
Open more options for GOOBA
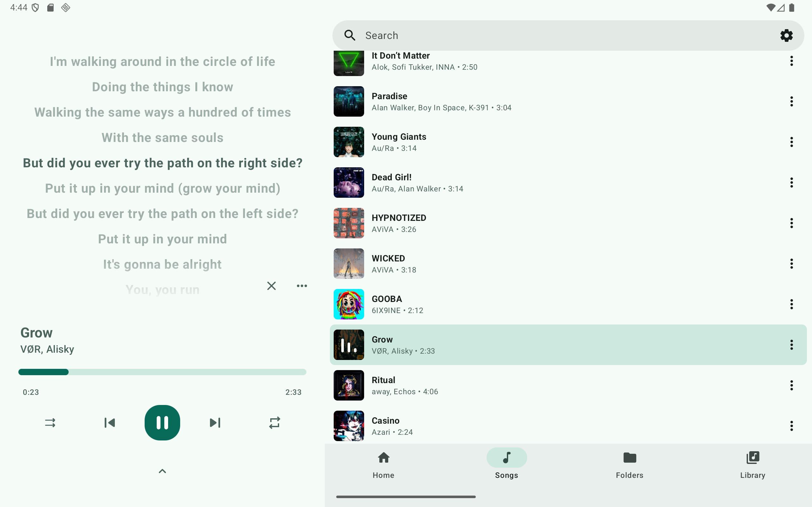point(791,304)
